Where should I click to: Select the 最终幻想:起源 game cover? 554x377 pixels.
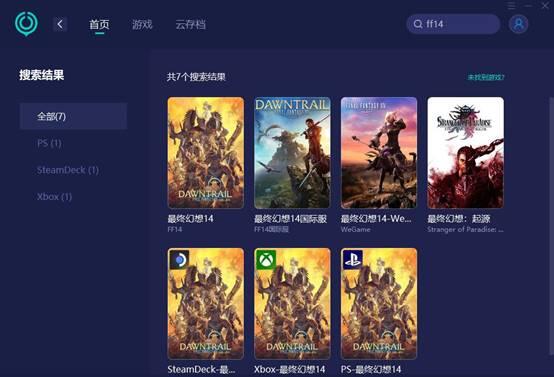465,153
